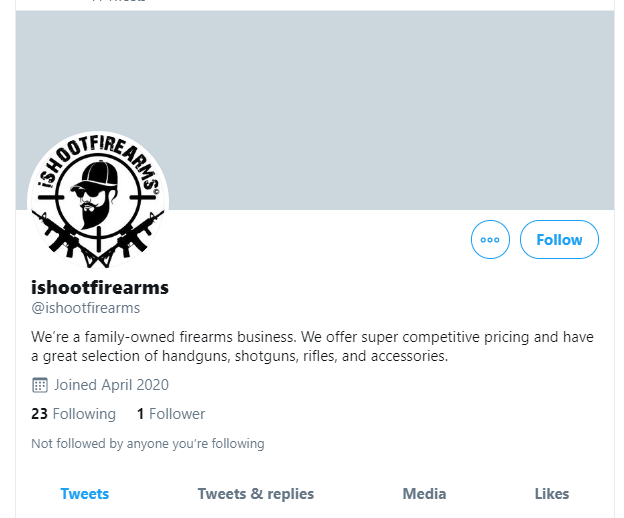The width and height of the screenshot is (624, 518).
Task: Click the family-owned firearms business bio
Action: point(312,346)
